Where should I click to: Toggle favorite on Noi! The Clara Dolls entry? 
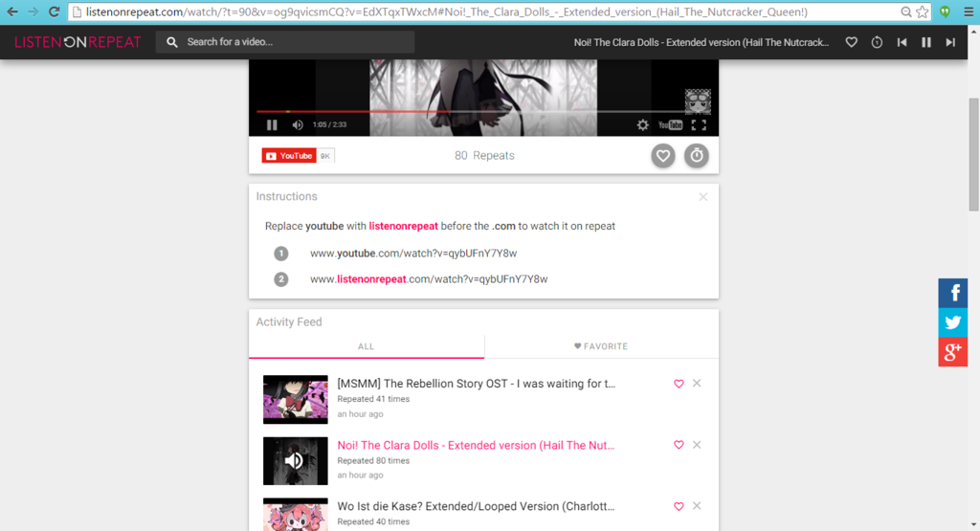(679, 445)
